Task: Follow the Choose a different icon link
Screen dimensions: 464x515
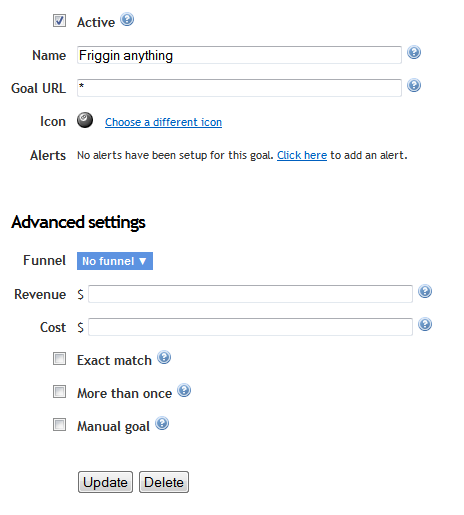Action: pos(163,122)
